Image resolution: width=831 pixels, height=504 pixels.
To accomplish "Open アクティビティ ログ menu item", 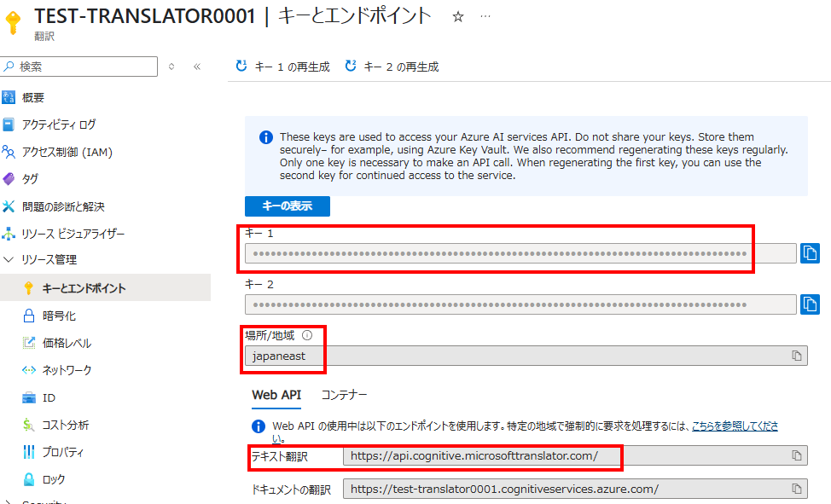I will [58, 125].
